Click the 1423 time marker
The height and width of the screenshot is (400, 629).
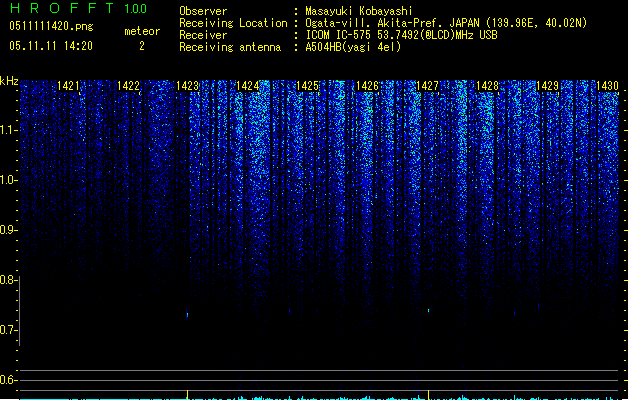[187, 86]
